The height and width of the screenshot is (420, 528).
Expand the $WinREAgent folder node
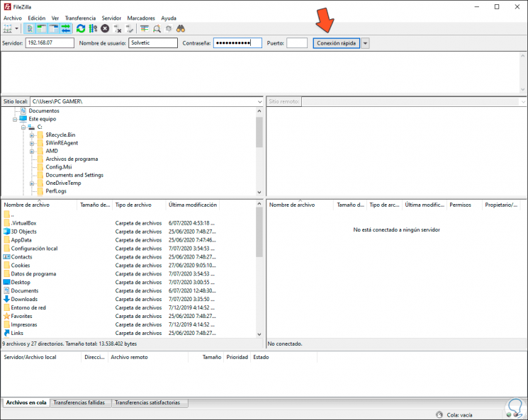click(32, 143)
